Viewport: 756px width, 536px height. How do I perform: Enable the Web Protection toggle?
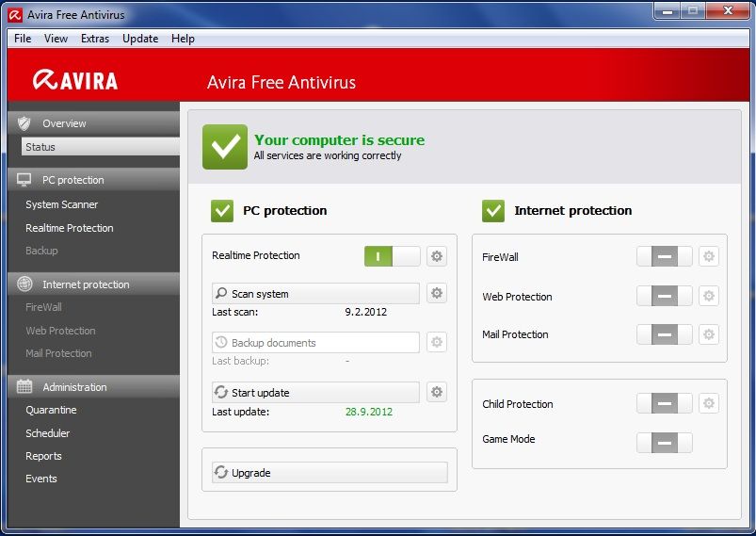[664, 297]
